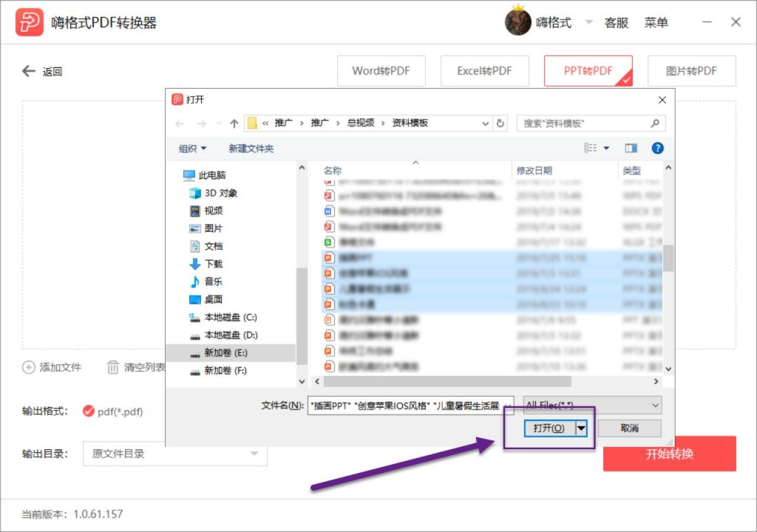The image size is (757, 532).
Task: Click 资料模板 breadcrumb segment
Action: pos(410,123)
